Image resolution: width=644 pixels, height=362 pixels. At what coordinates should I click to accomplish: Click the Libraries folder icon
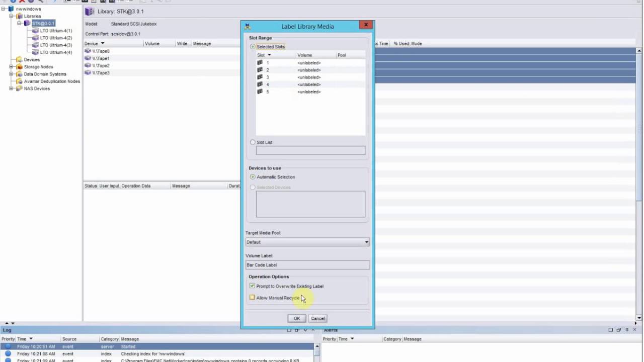coord(20,16)
